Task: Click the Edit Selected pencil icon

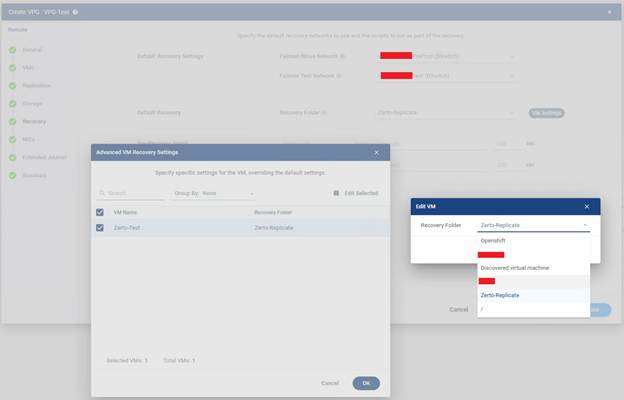Action: (x=335, y=193)
